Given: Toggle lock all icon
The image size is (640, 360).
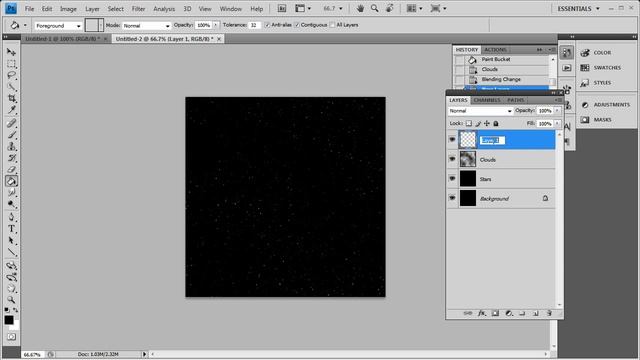Looking at the screenshot, I should [496, 123].
